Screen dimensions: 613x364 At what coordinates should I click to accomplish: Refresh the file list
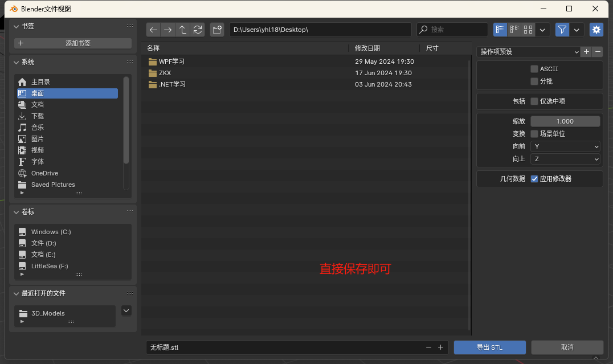point(197,30)
